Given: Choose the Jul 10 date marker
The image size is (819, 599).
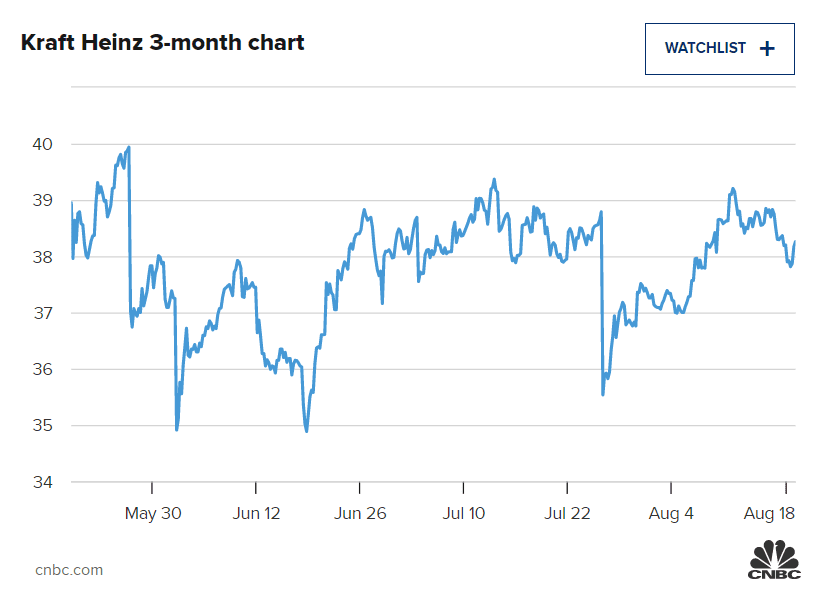Looking at the screenshot, I should (463, 514).
